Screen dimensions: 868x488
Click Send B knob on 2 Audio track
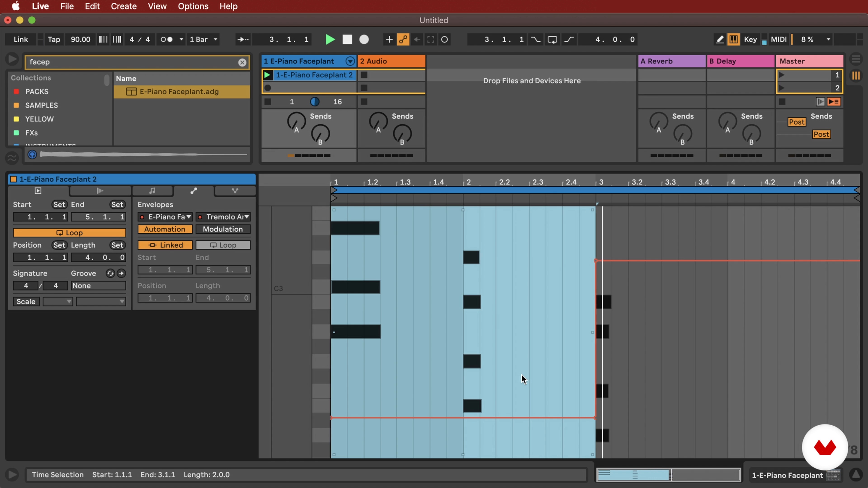[x=402, y=134]
